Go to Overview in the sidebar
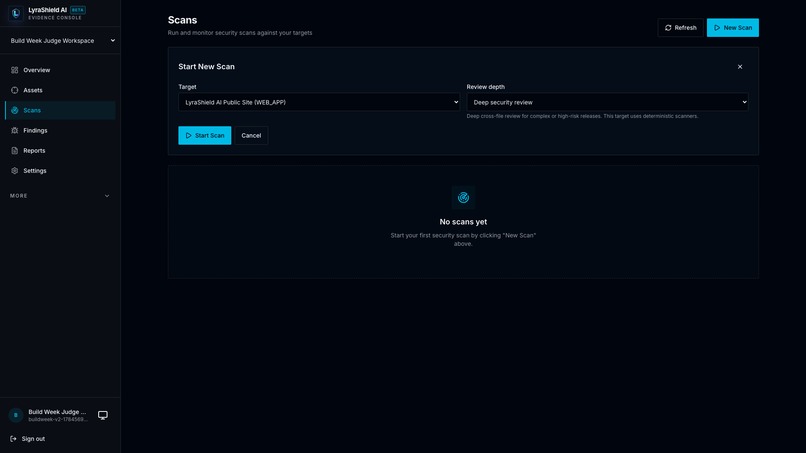This screenshot has height=453, width=806. pyautogui.click(x=60, y=70)
